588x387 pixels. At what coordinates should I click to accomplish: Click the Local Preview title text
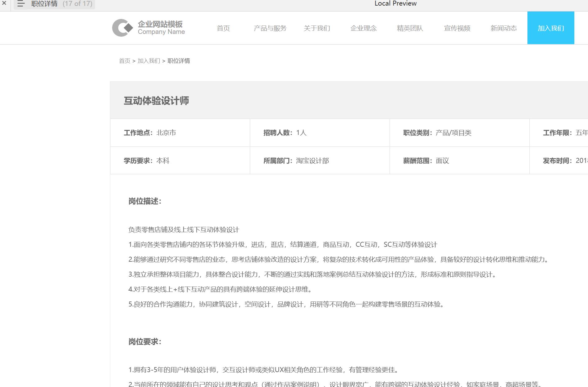click(x=395, y=4)
